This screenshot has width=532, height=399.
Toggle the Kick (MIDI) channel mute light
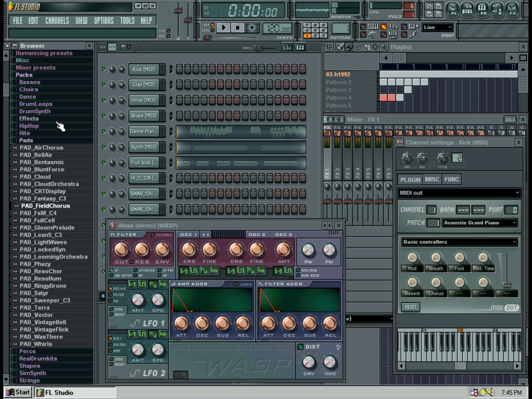104,69
